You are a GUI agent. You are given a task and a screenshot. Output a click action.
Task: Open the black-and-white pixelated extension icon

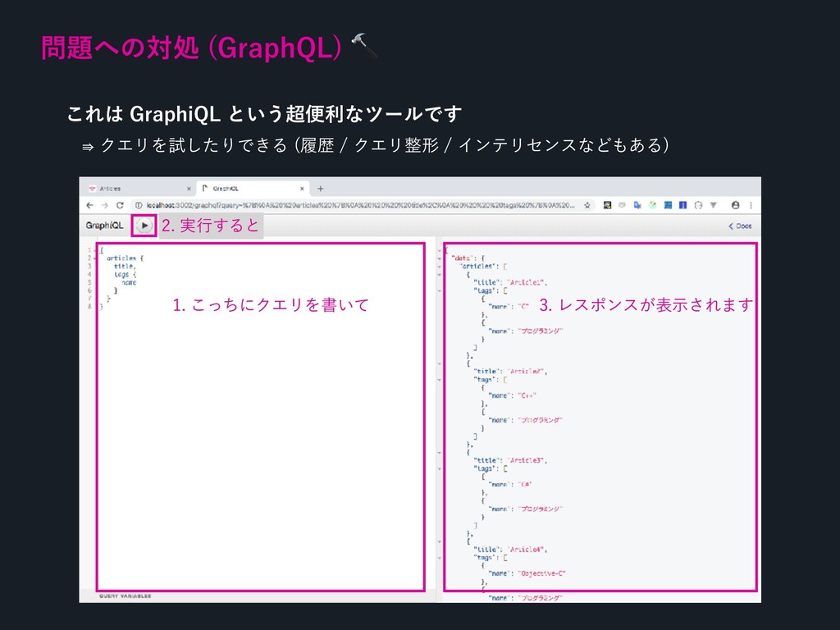point(607,205)
